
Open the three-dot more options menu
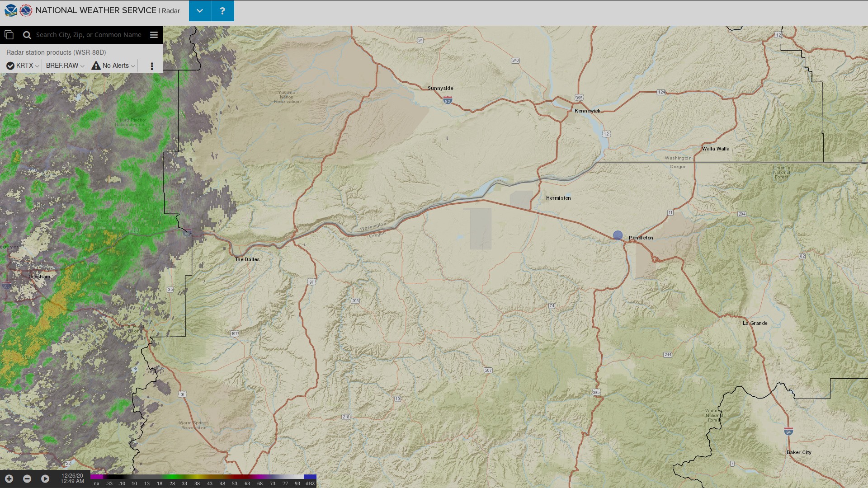pos(152,66)
